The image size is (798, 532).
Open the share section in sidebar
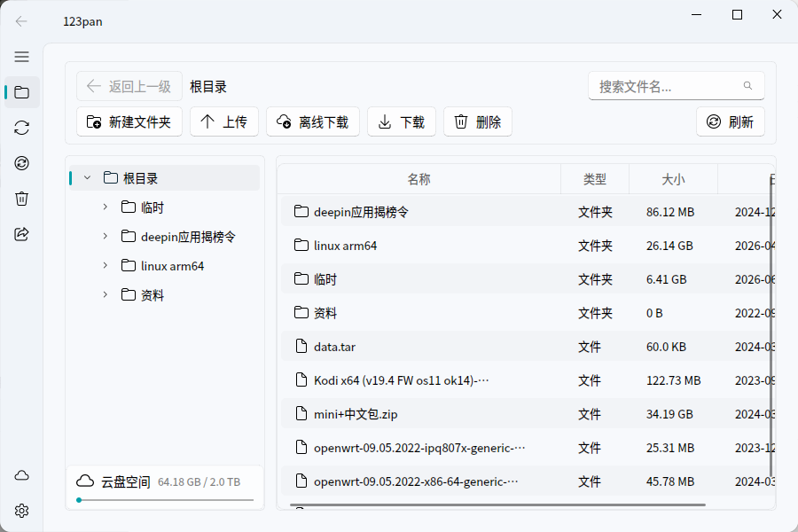click(x=21, y=234)
